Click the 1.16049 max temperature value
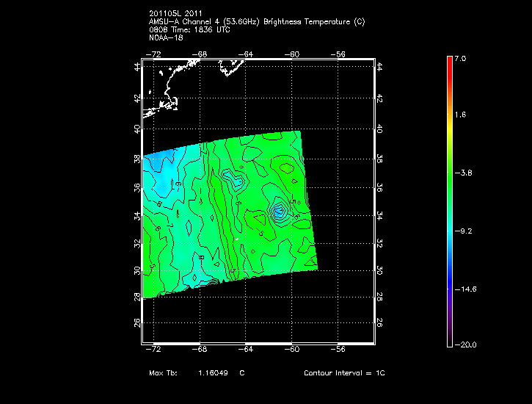Screen dimensions: 532x404 point(214,373)
